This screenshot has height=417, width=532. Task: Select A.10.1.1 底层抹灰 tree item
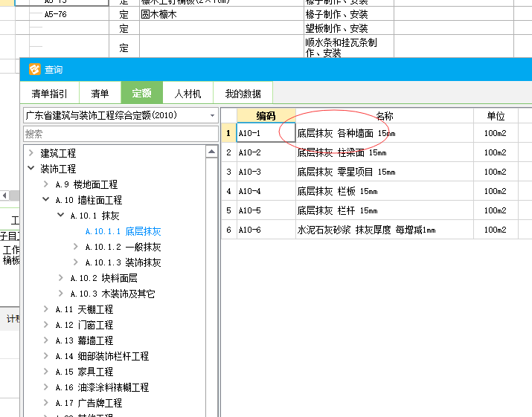tap(123, 231)
